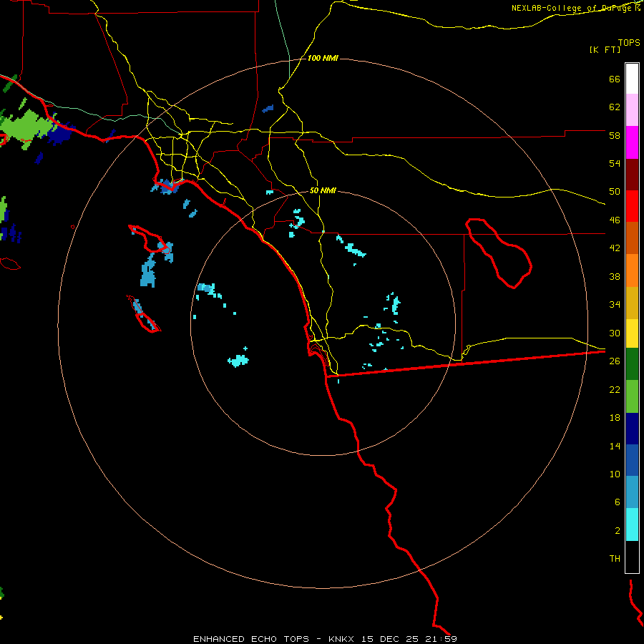Select the "TH" threshold label

[x=615, y=558]
